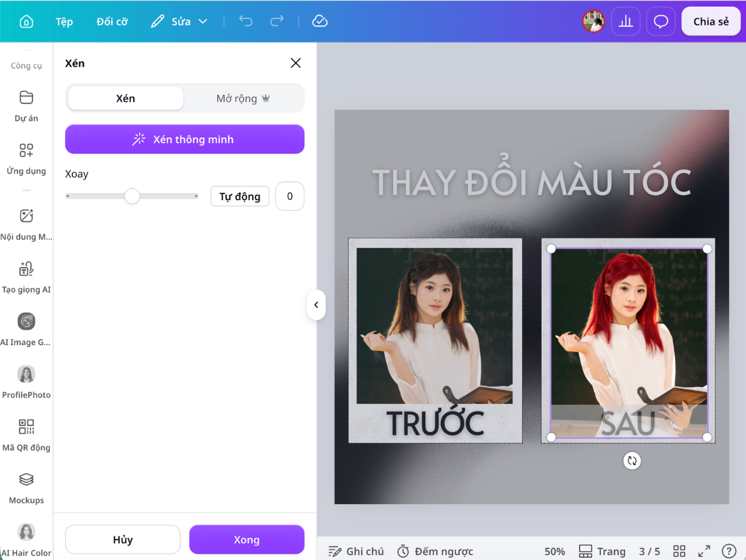Click the rotate handle below SAU image

[x=632, y=461]
